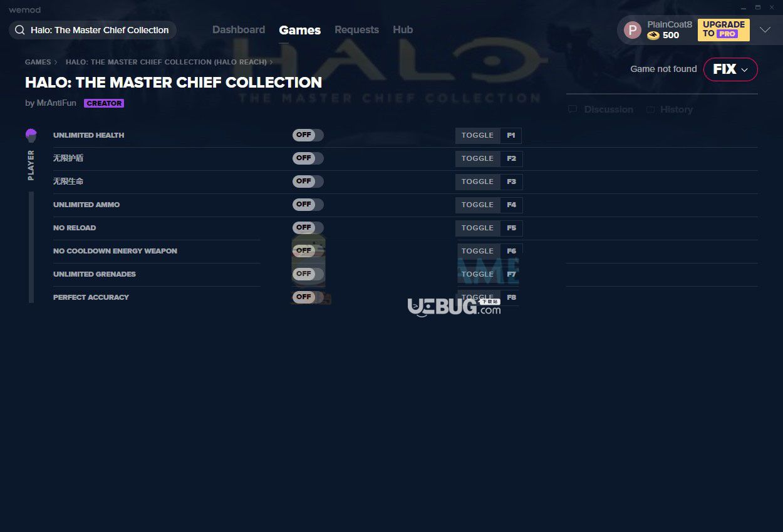The image size is (783, 532).
Task: Turn on Perfect Accuracy switch
Action: [308, 297]
